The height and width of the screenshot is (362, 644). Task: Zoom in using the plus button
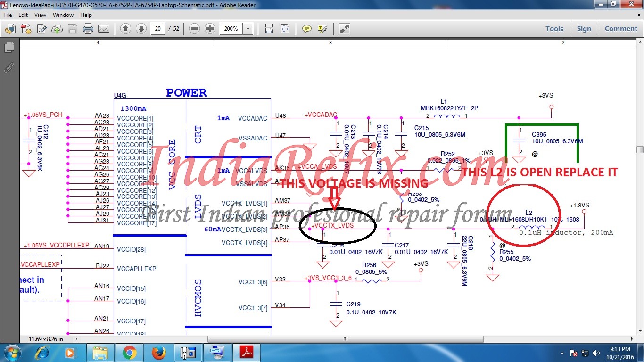click(x=210, y=29)
